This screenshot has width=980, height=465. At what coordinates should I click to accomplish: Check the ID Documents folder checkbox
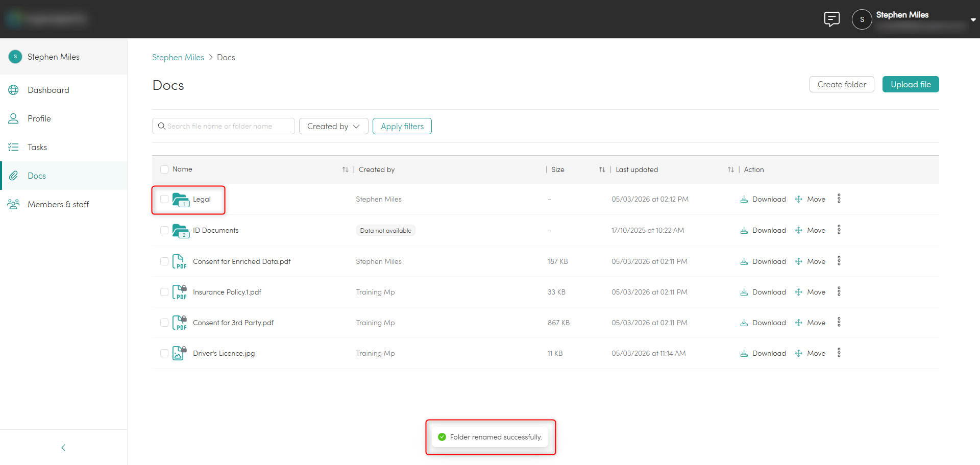(x=164, y=230)
